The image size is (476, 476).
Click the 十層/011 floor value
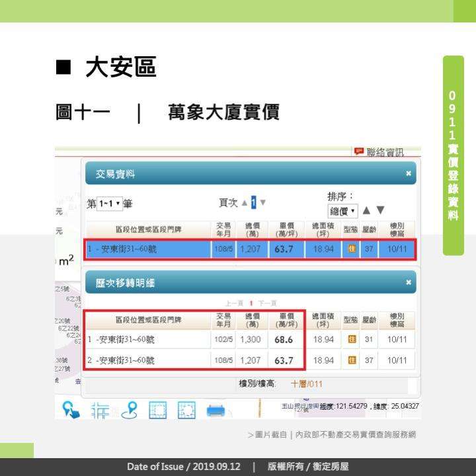click(x=306, y=384)
